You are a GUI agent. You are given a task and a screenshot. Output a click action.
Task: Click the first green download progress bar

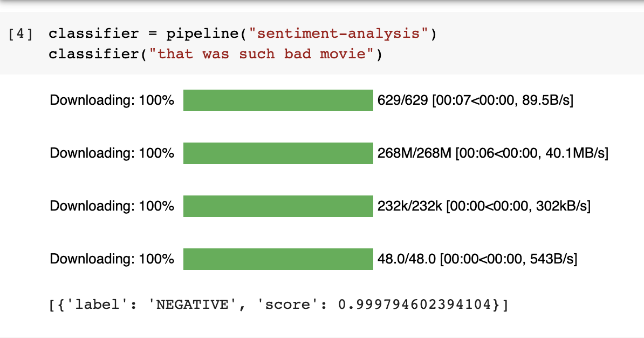coord(278,100)
